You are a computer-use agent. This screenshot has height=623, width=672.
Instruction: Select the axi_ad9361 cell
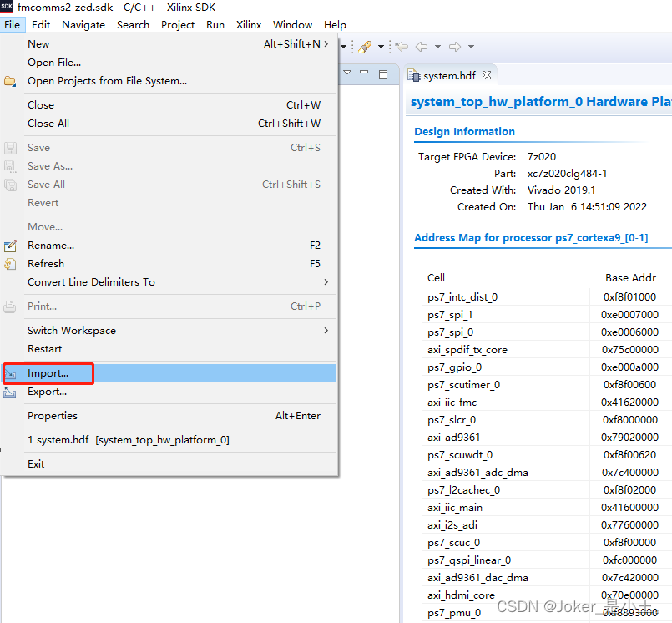pos(453,438)
